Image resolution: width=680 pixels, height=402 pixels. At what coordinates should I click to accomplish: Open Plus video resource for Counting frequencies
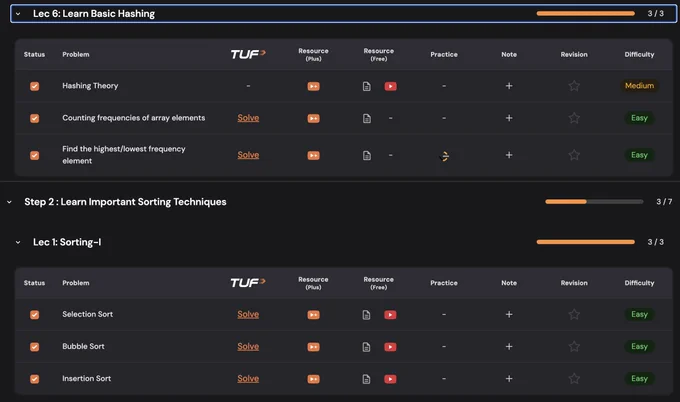tap(314, 118)
